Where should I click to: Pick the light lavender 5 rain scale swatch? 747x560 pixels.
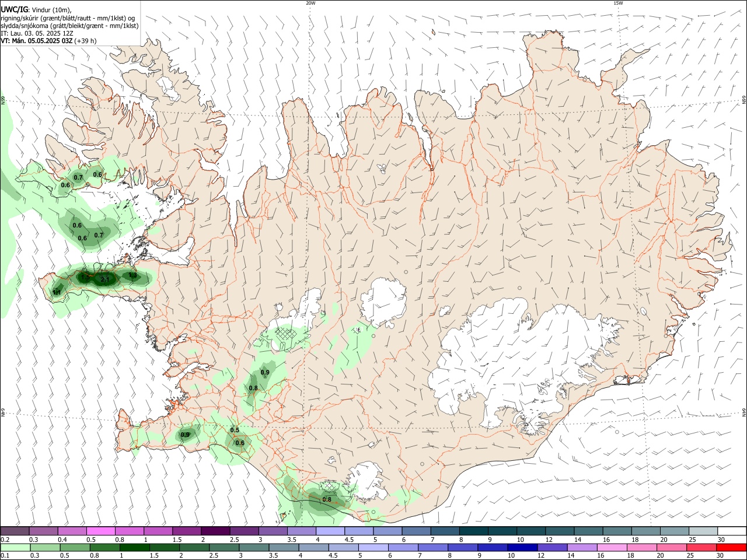pos(373,547)
